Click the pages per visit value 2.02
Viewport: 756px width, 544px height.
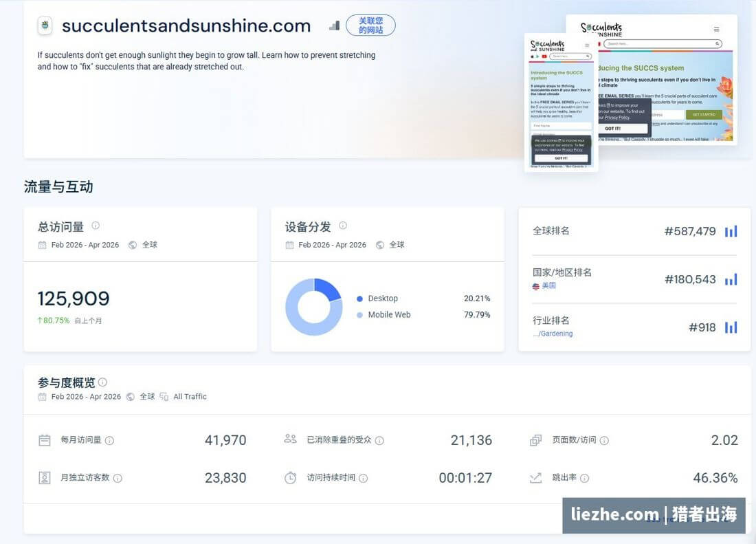pos(724,440)
